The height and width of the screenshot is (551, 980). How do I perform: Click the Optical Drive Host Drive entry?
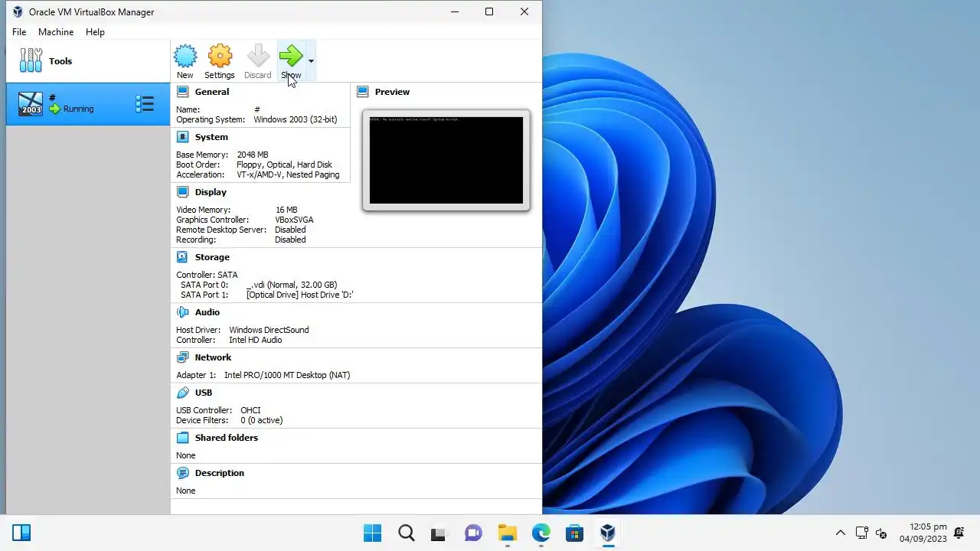tap(300, 295)
